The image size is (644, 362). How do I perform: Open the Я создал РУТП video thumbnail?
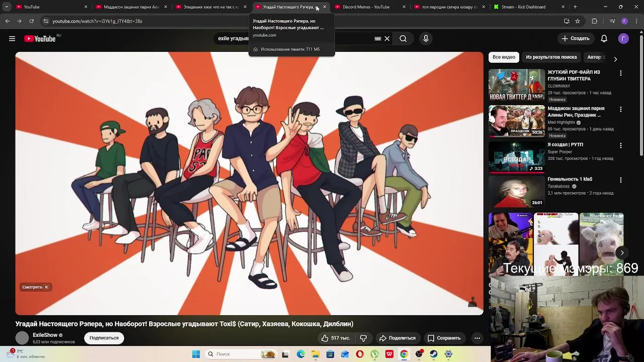point(517,157)
